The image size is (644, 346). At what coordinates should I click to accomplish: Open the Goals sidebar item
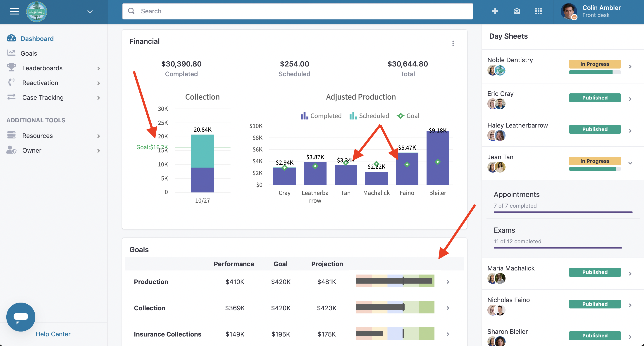point(29,53)
